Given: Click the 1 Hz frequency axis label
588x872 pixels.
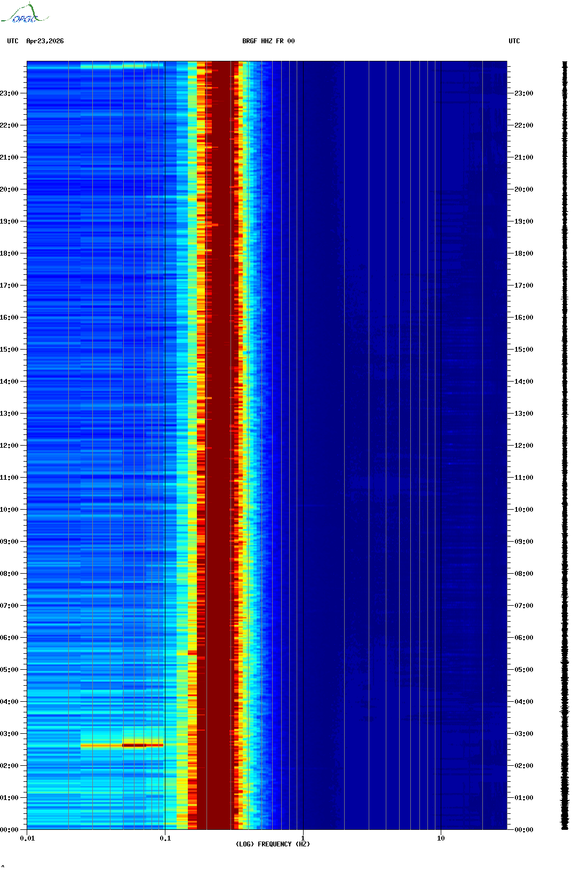Looking at the screenshot, I should (303, 838).
